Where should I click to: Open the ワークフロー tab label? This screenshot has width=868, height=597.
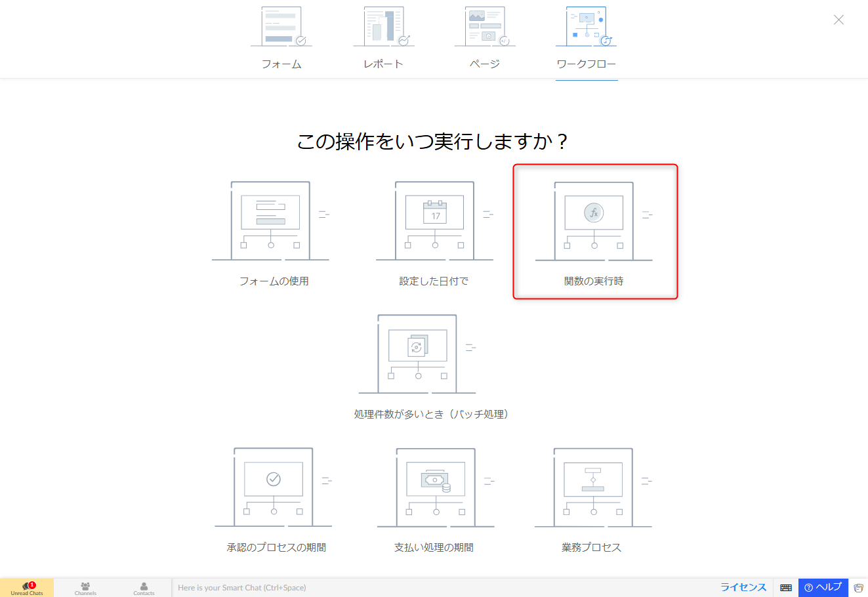pyautogui.click(x=586, y=64)
